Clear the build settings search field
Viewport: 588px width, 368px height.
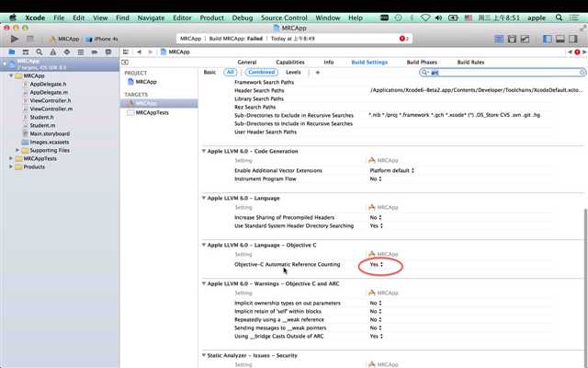tap(582, 72)
